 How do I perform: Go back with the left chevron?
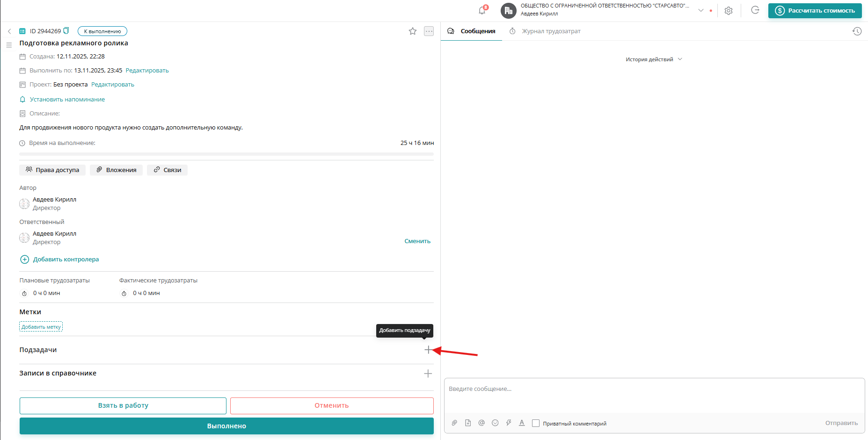pyautogui.click(x=9, y=31)
